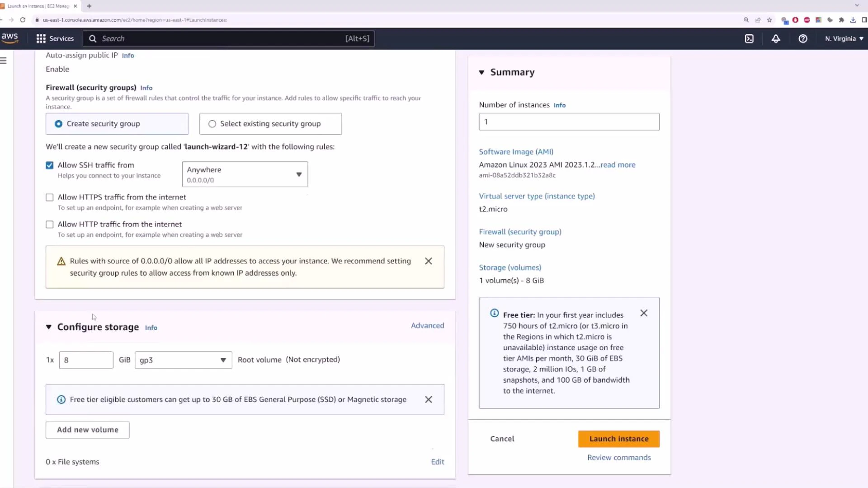868x488 pixels.
Task: Click the AWS home logo
Action: (x=9, y=38)
